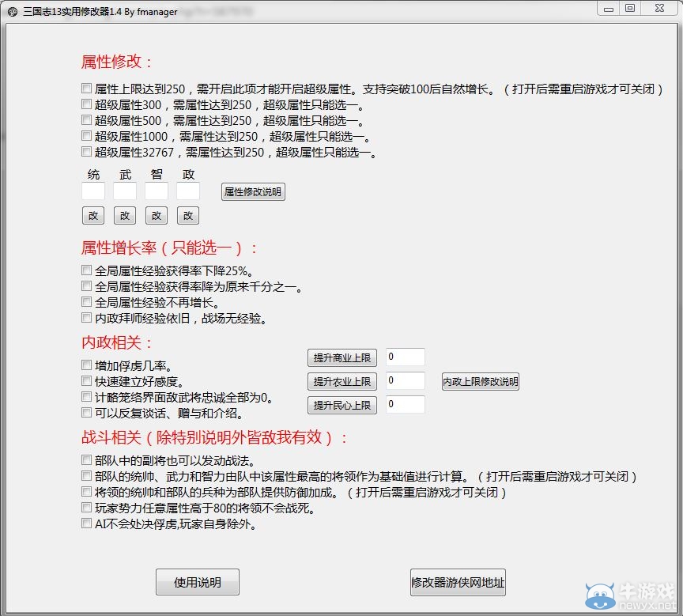
Task: Click the 统 attribute input field
Action: 93,191
